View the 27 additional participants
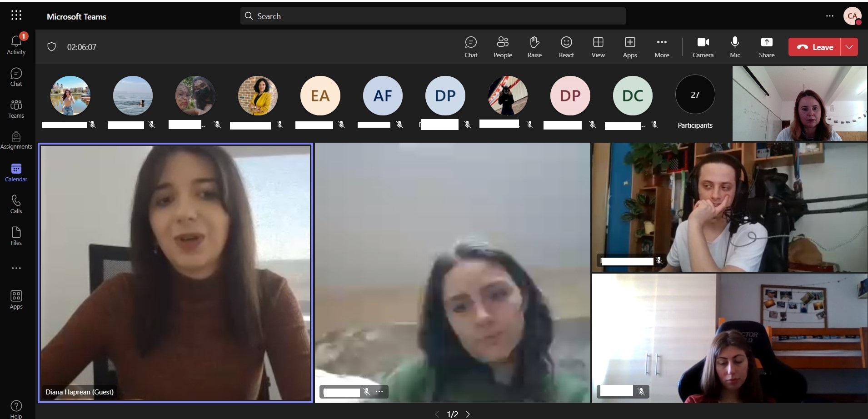Image resolution: width=868 pixels, height=419 pixels. click(695, 95)
